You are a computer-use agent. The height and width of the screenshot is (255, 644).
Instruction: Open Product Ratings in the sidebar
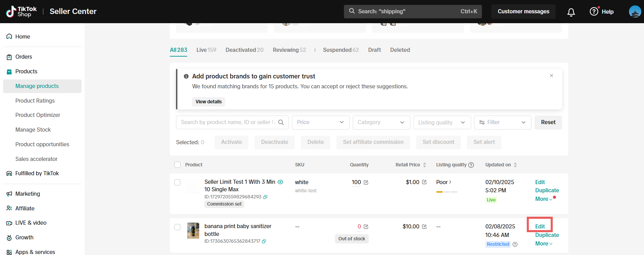tap(35, 101)
